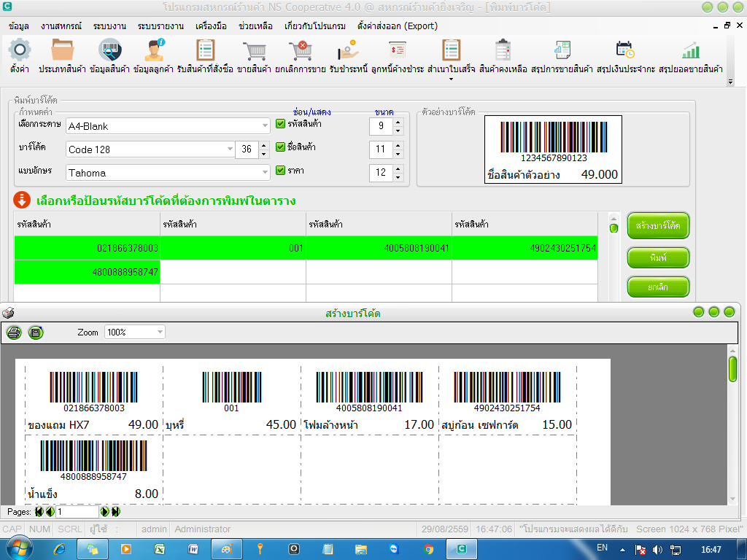
Task: Open the ระบบรายงาน menu
Action: pos(160,26)
